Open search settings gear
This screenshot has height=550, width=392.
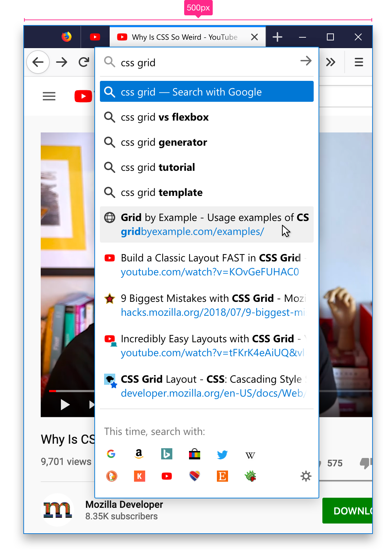(x=306, y=476)
